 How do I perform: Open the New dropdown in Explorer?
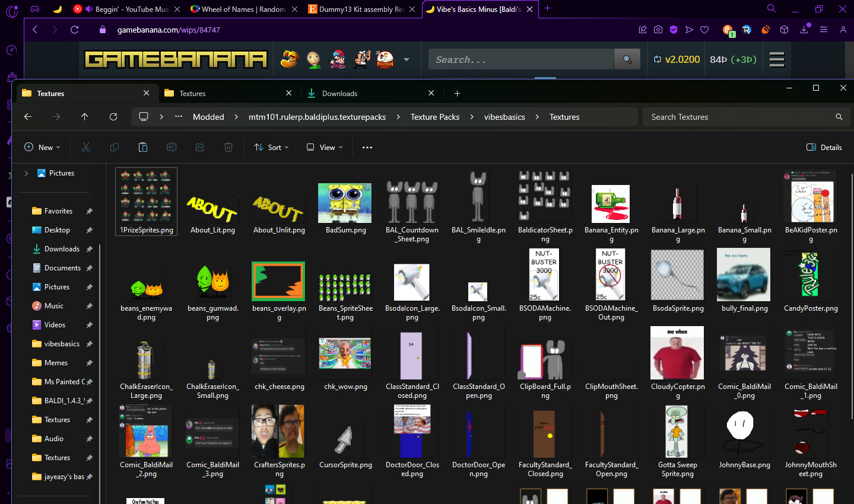click(42, 147)
